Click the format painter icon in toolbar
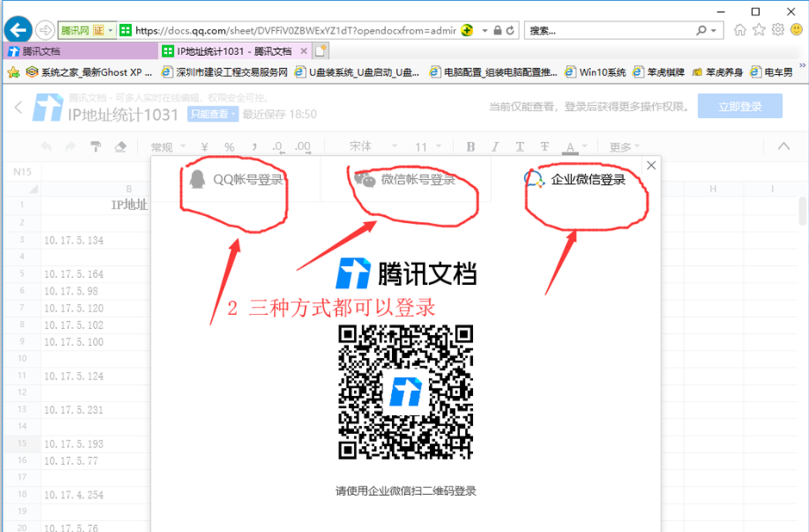This screenshot has height=532, width=809. [96, 147]
